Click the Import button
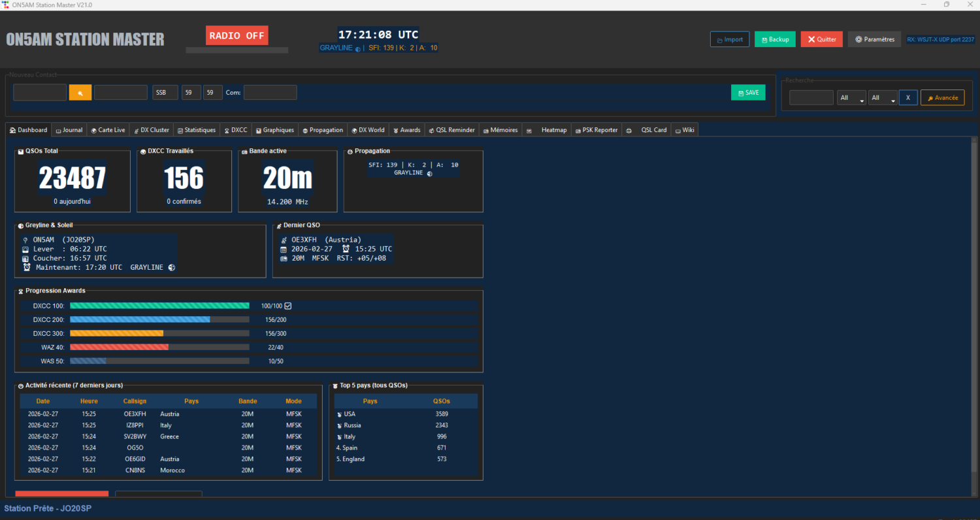This screenshot has height=520, width=980. coord(730,39)
